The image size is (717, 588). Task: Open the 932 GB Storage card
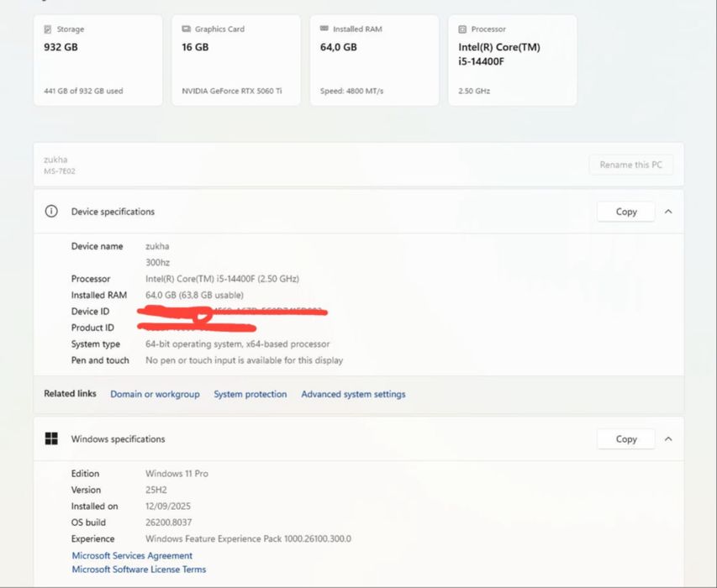98,60
